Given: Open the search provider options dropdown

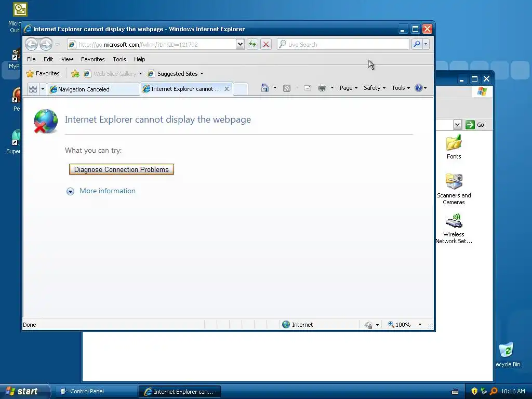Looking at the screenshot, I should tap(426, 44).
